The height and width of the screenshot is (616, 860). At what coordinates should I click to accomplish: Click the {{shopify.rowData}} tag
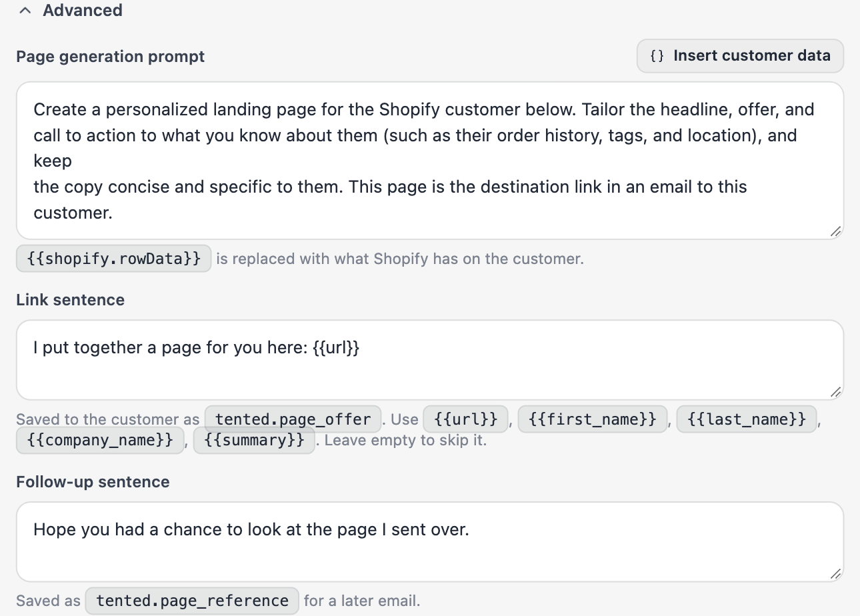114,259
